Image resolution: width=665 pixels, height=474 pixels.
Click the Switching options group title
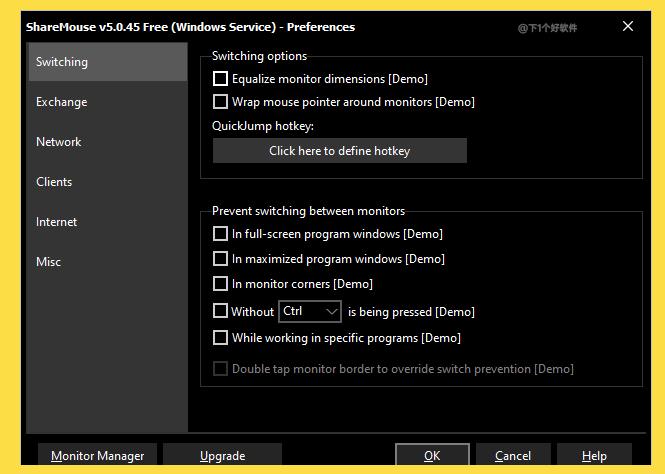260,56
